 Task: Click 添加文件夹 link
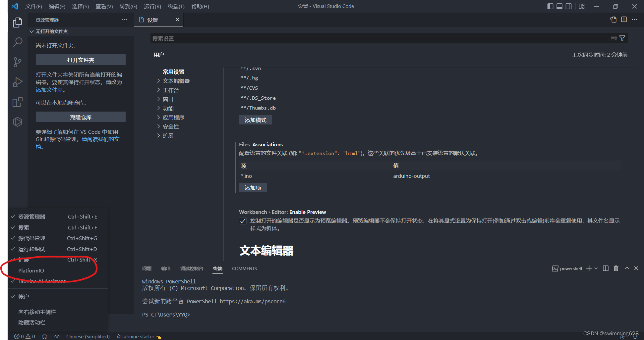coord(49,90)
